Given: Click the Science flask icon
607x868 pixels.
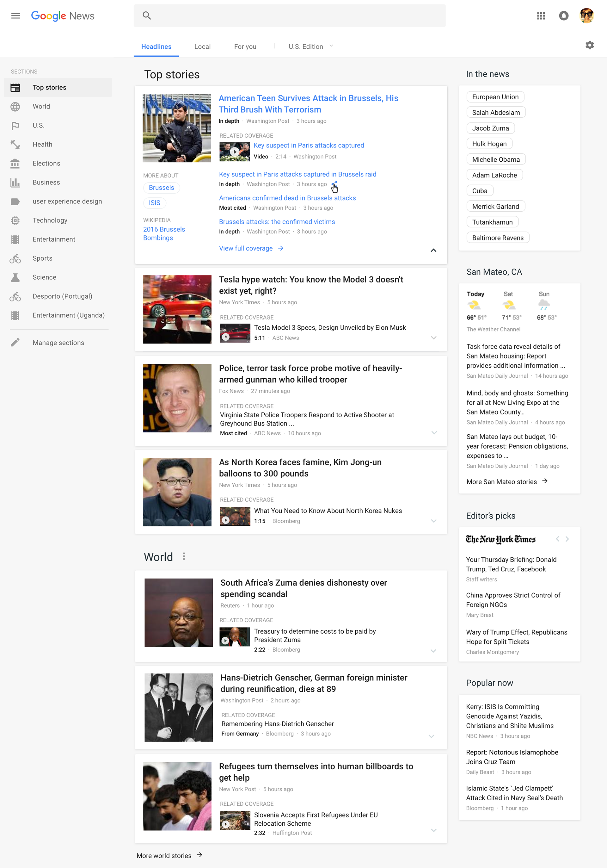Looking at the screenshot, I should 15,277.
